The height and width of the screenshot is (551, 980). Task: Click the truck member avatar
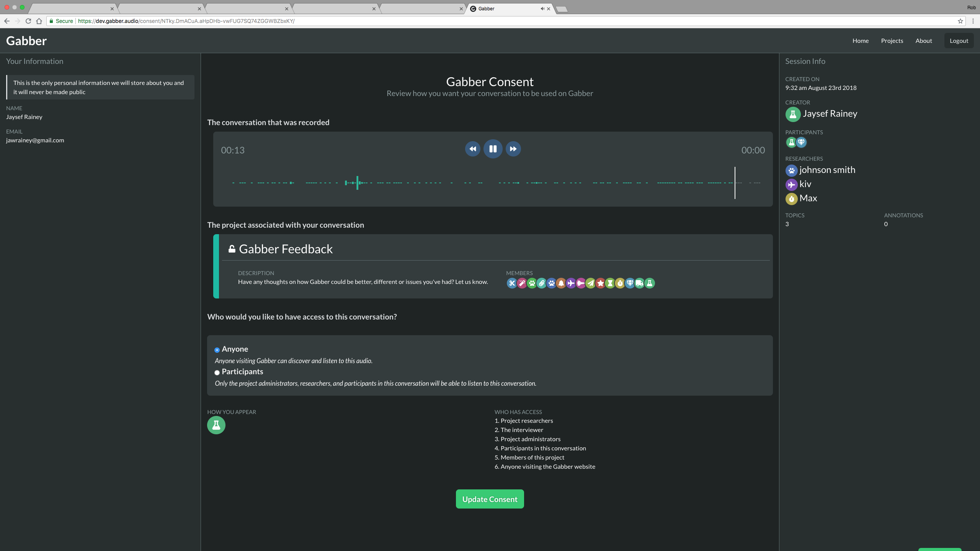[x=639, y=283]
